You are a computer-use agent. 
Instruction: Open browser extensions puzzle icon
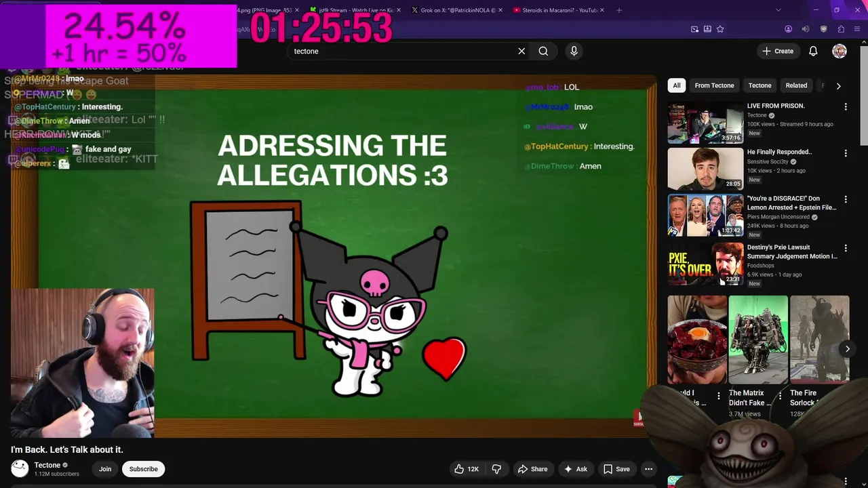[841, 29]
